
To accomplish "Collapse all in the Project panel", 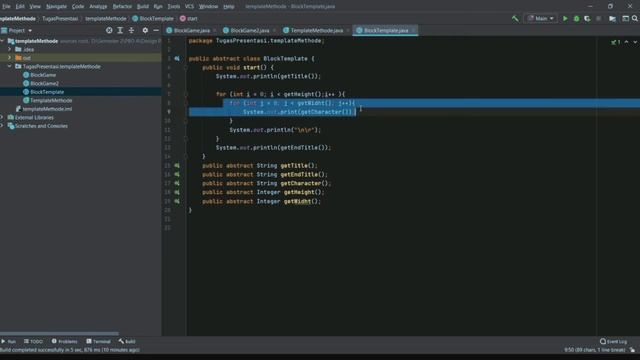I will (x=131, y=30).
